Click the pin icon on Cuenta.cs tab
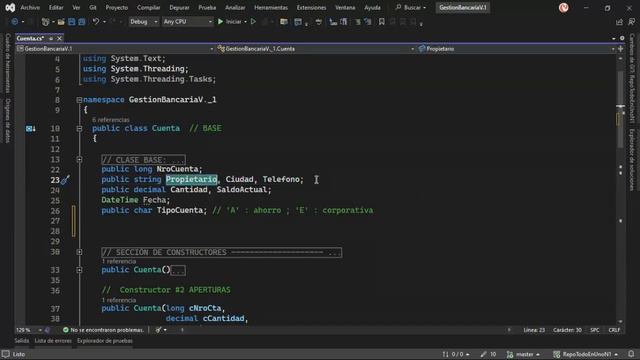The height and width of the screenshot is (360, 640). pos(51,38)
